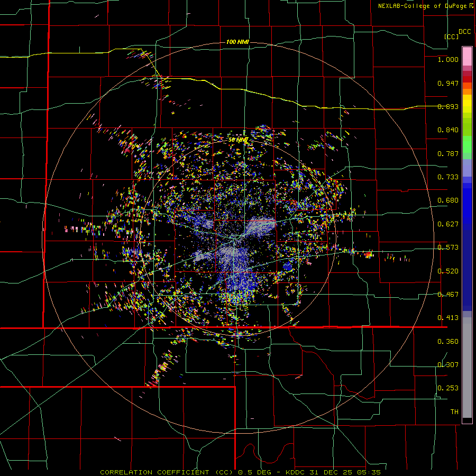Select the dark red segment of the color bar
Screen dimensions: 476x476
tap(467, 79)
